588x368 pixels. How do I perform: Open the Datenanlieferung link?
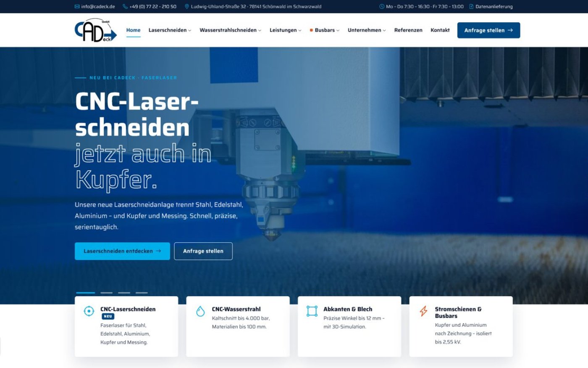click(x=494, y=7)
